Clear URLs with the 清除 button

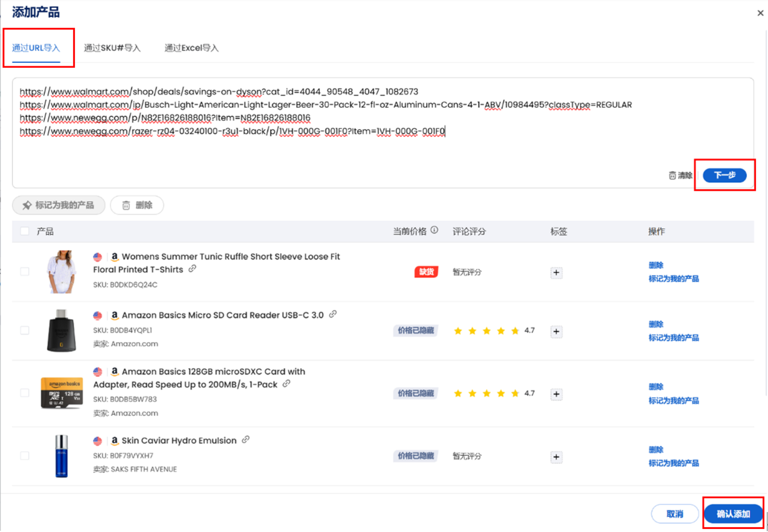[680, 176]
